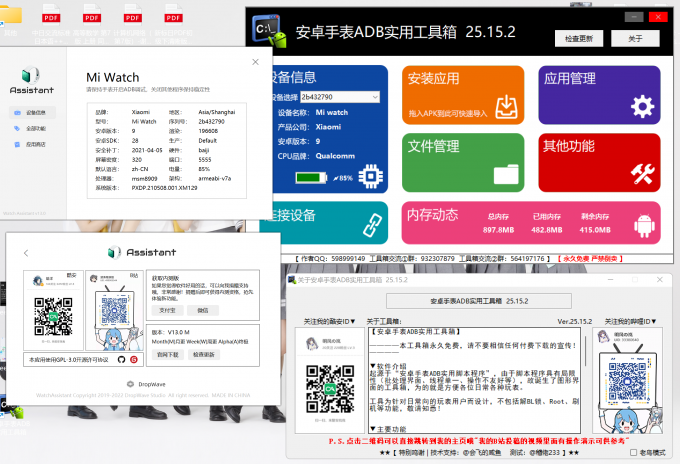Viewport: 680px width, 464px height.
Task: Click the 剩余内存 value 415.0MB
Action: tap(595, 230)
